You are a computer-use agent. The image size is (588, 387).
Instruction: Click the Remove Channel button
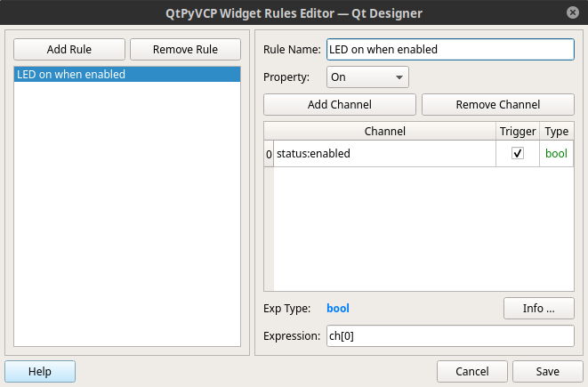[x=498, y=104]
